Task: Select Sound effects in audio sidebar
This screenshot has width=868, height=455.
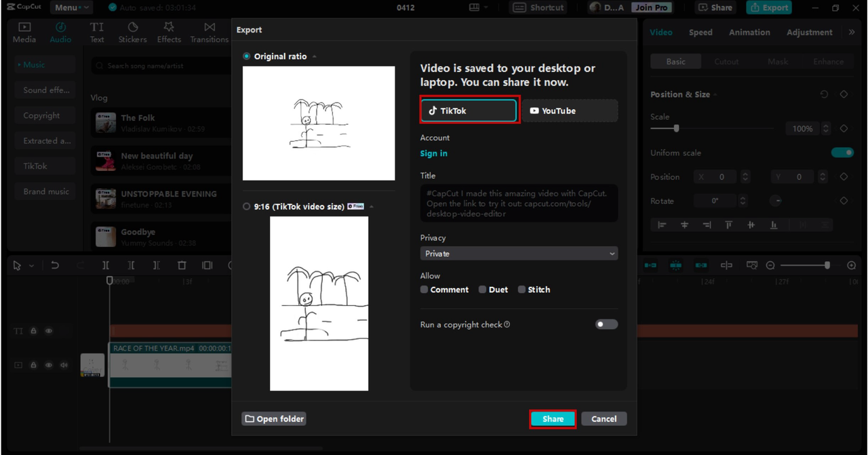Action: tap(45, 90)
